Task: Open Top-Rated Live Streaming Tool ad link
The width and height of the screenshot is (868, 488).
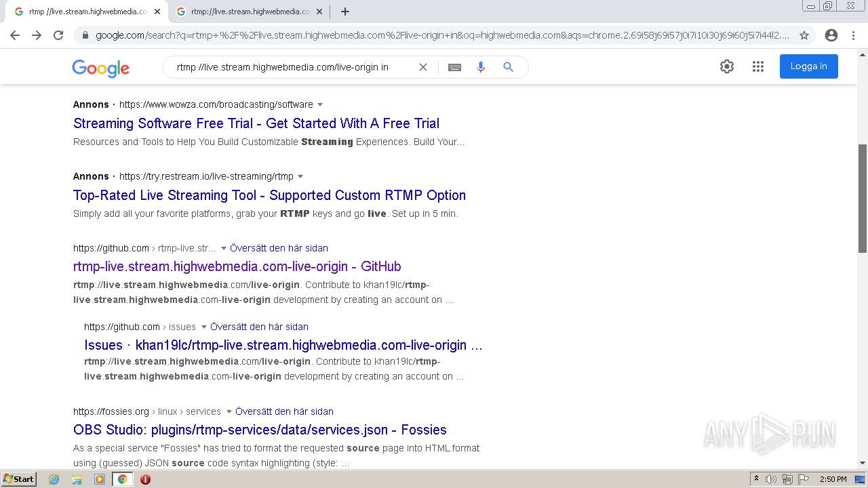Action: pyautogui.click(x=269, y=195)
